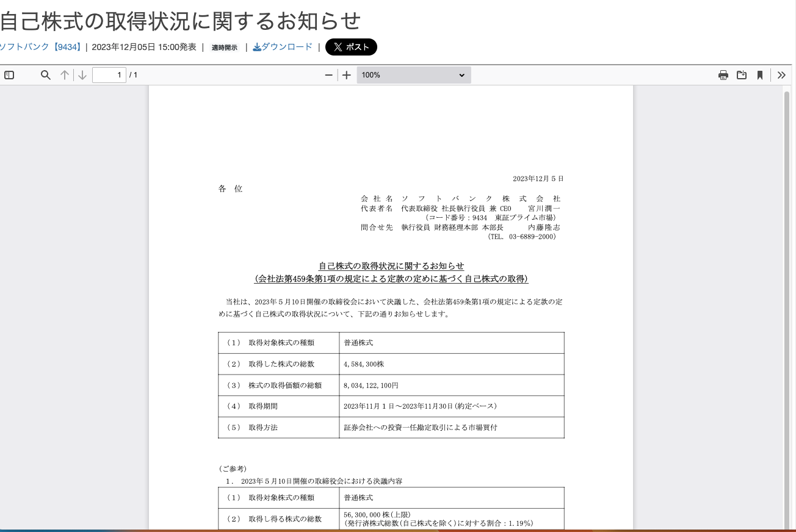
Task: Click the underlined title 自己株式の取得状況に関するお知らせ
Action: [391, 266]
